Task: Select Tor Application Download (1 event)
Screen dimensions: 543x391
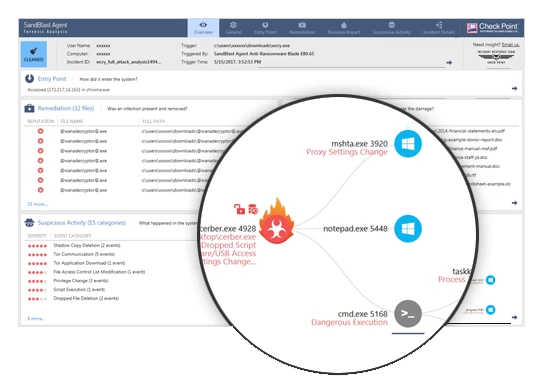Action: [89, 263]
